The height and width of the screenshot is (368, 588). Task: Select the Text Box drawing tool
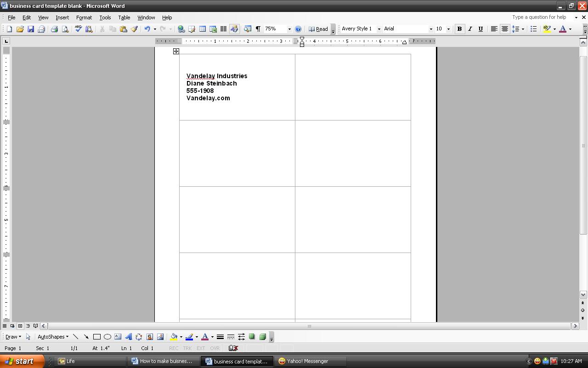118,337
